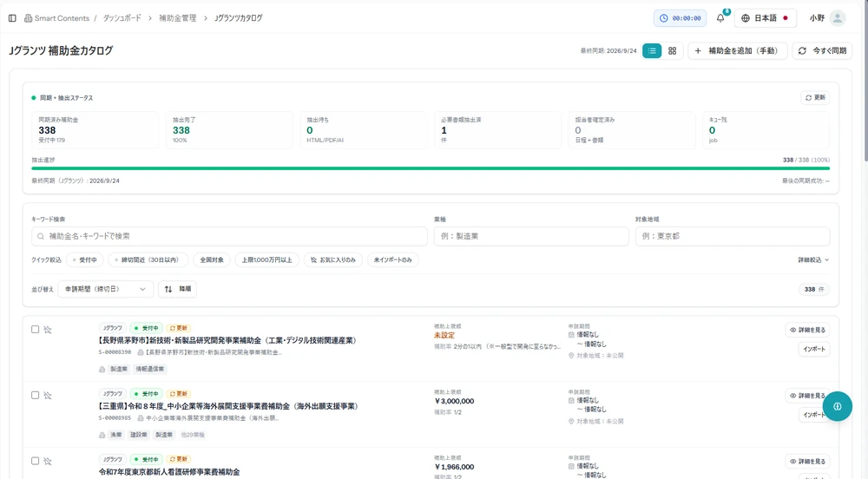Toggle the sidebar panel icon
Image resolution: width=868 pixels, height=479 pixels.
(x=12, y=18)
